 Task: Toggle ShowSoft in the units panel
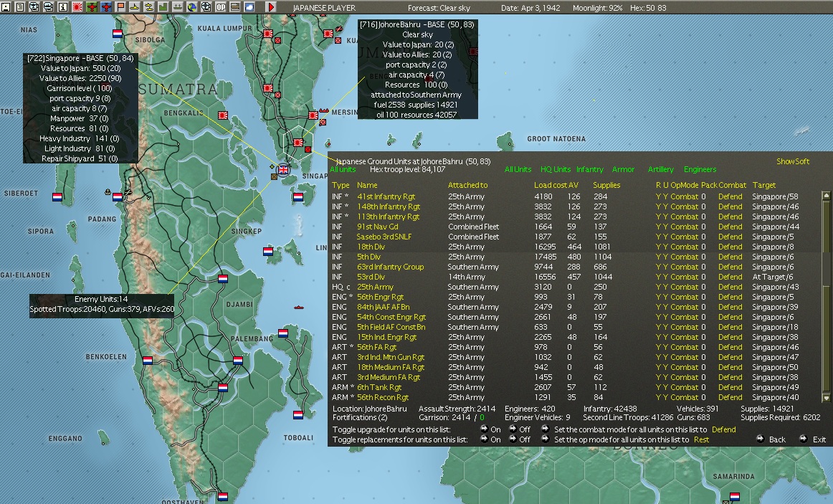tap(793, 161)
